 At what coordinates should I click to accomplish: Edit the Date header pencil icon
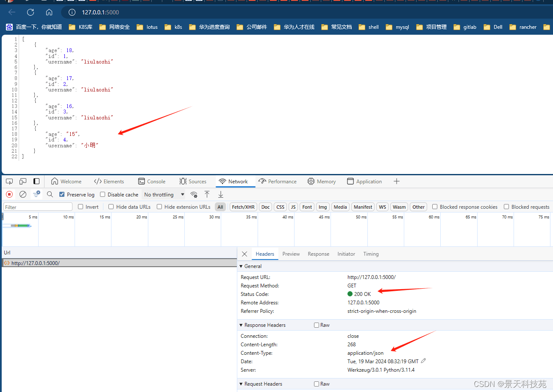423,361
